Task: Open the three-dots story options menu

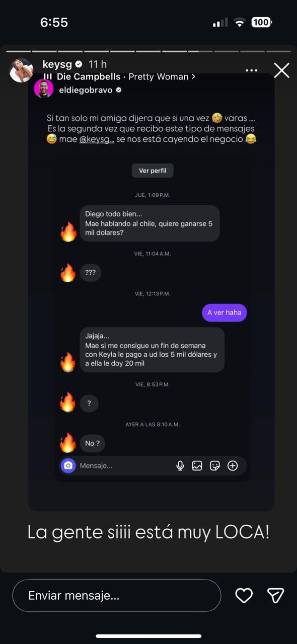Action: point(252,70)
